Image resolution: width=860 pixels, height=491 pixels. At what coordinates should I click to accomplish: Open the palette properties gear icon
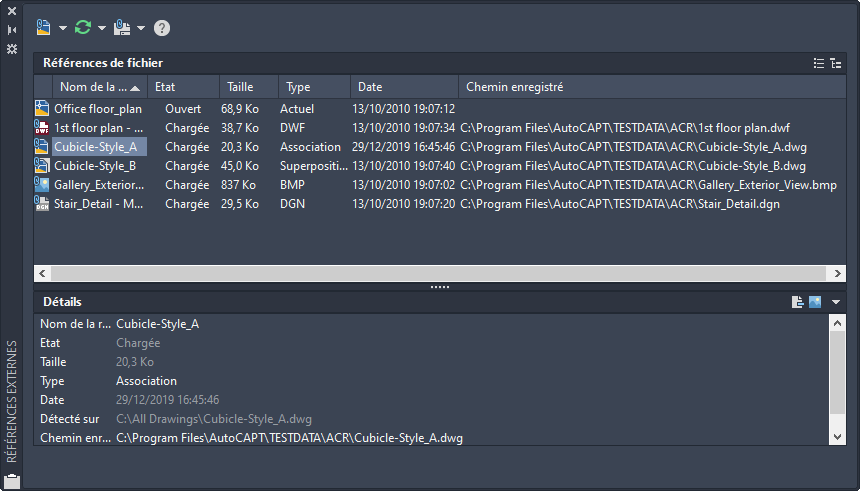(x=12, y=48)
